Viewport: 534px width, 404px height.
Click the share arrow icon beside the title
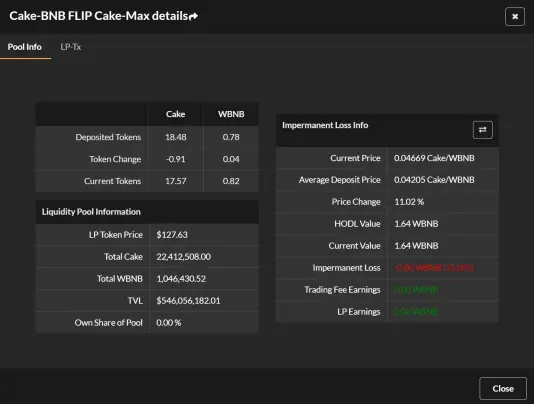tap(193, 16)
